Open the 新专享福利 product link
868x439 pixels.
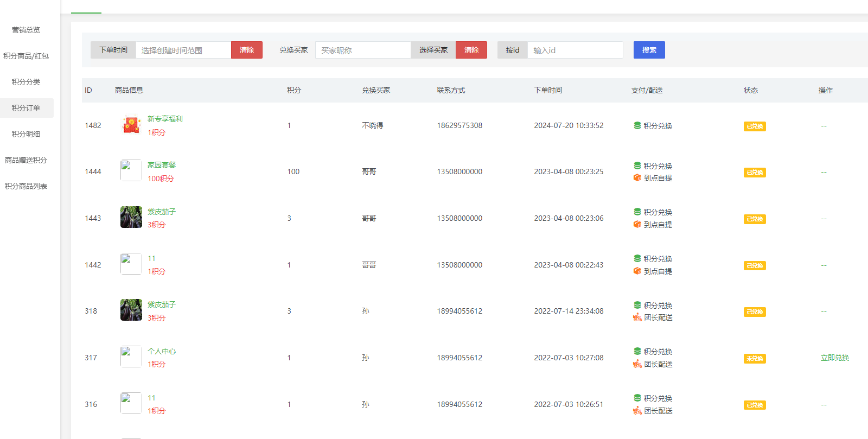pos(165,119)
